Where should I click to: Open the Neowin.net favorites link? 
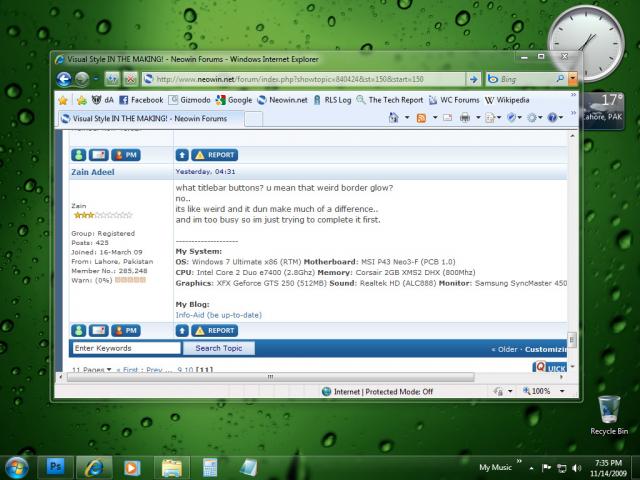point(282,100)
